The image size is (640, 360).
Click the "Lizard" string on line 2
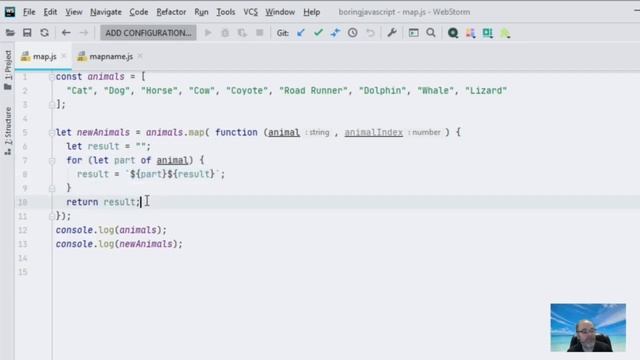(486, 91)
